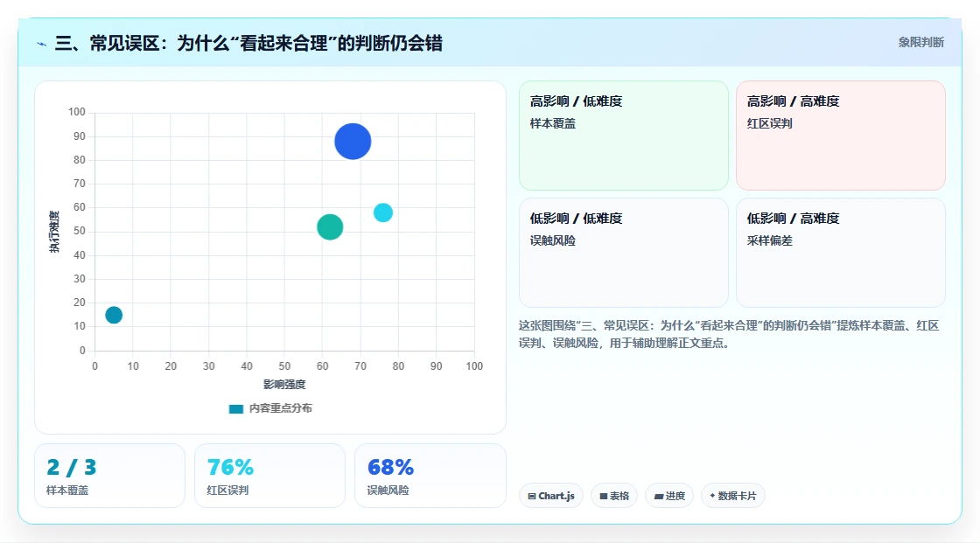Select the 高影响 / 低难度 quadrant card
The width and height of the screenshot is (980, 543).
coord(623,135)
